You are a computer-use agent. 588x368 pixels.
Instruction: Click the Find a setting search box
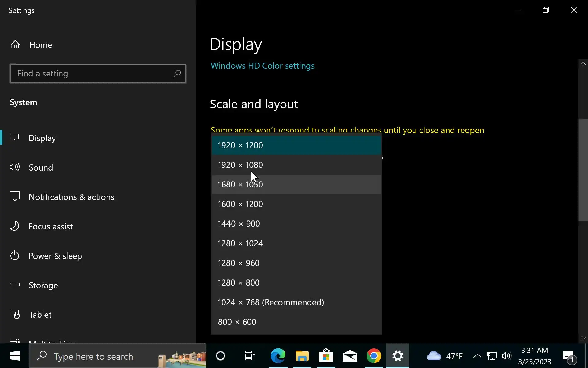pyautogui.click(x=92, y=74)
